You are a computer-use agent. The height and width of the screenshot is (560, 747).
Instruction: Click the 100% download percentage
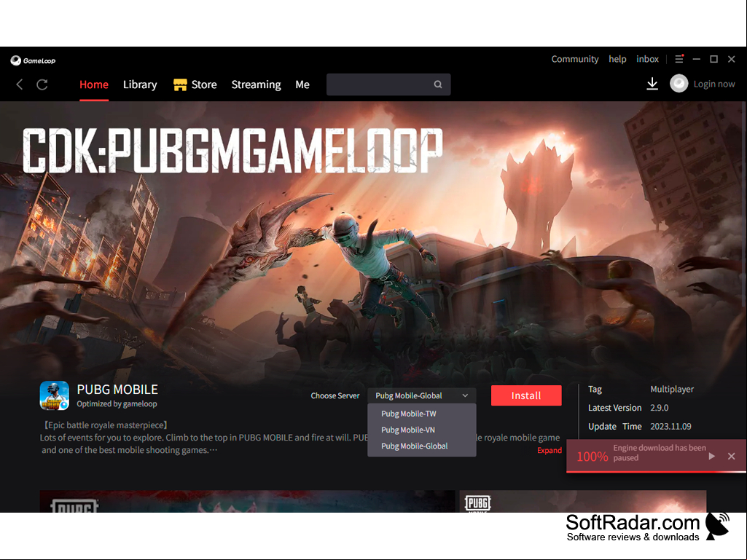pyautogui.click(x=592, y=457)
